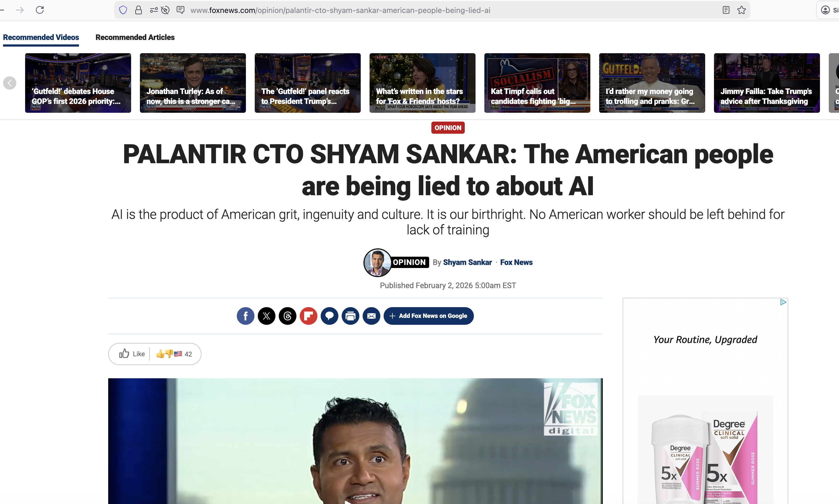The height and width of the screenshot is (504, 839).
Task: Email the article with envelope icon
Action: pos(371,316)
